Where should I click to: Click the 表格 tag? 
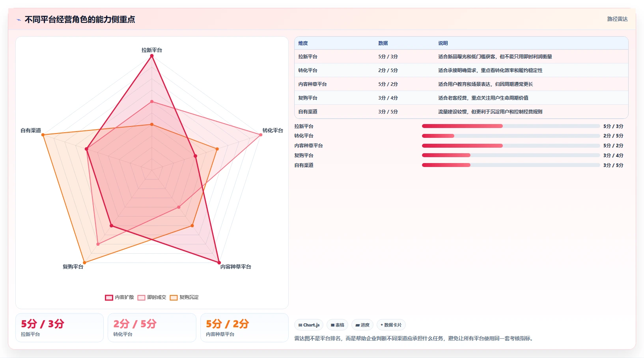pos(337,325)
